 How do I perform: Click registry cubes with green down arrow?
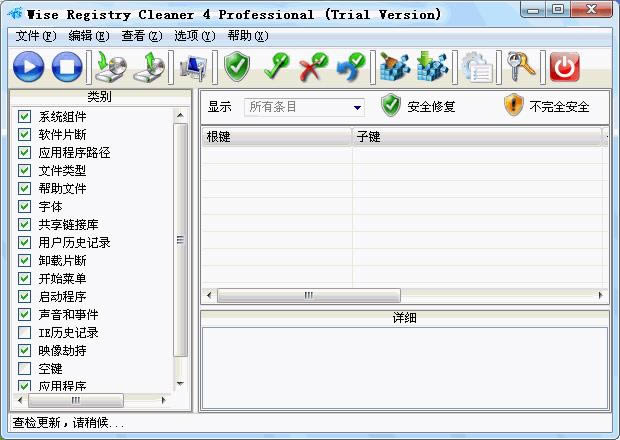(433, 67)
